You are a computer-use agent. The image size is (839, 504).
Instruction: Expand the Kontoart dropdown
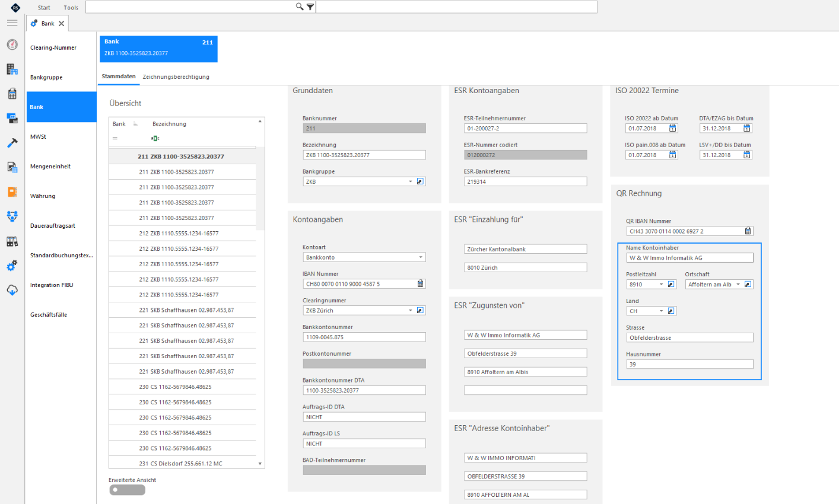421,257
